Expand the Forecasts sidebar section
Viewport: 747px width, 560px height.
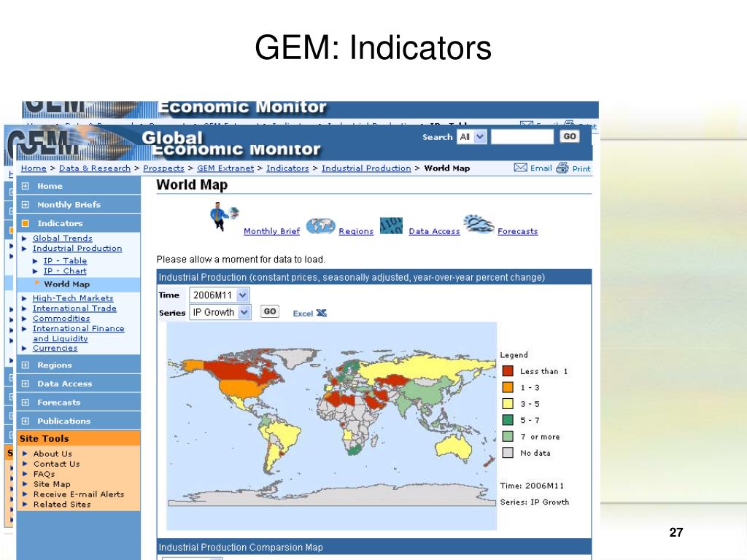coord(26,402)
